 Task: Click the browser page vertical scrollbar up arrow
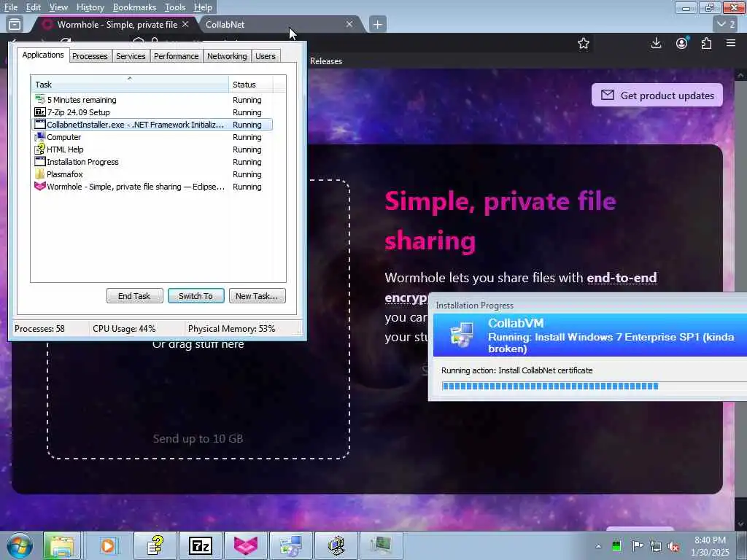pyautogui.click(x=741, y=75)
